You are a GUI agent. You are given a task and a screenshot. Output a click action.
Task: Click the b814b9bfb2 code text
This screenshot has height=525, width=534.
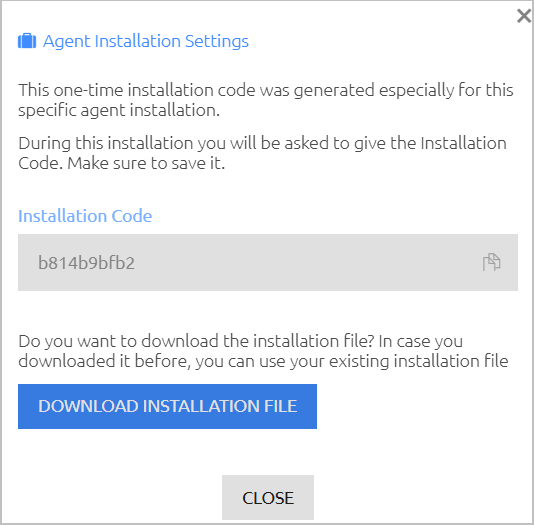(86, 263)
